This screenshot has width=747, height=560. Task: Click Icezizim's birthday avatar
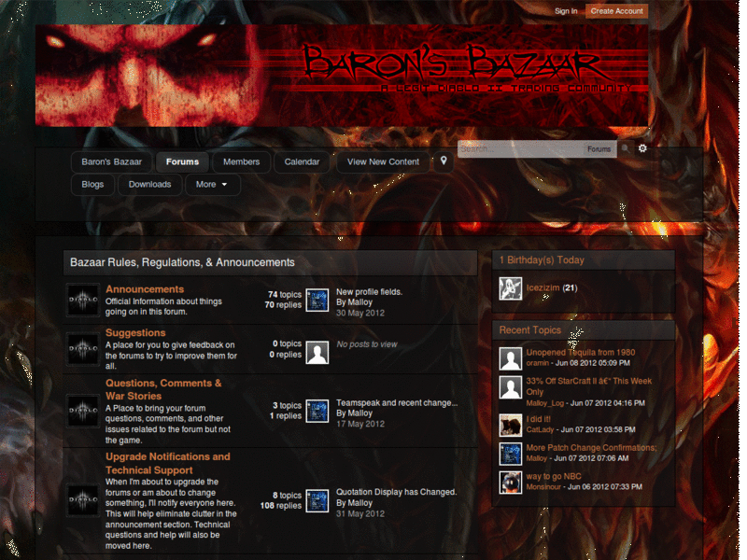coord(510,288)
